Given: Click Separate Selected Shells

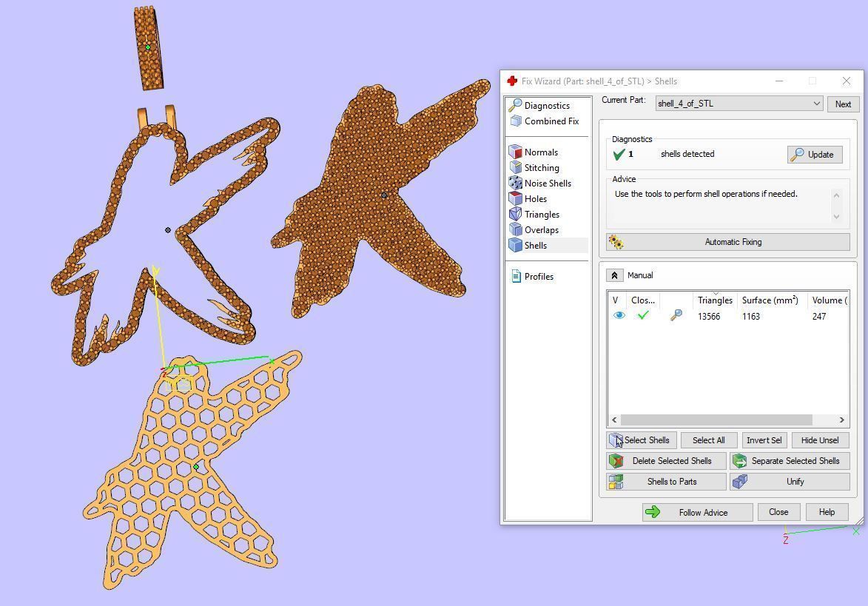Looking at the screenshot, I should (x=790, y=460).
